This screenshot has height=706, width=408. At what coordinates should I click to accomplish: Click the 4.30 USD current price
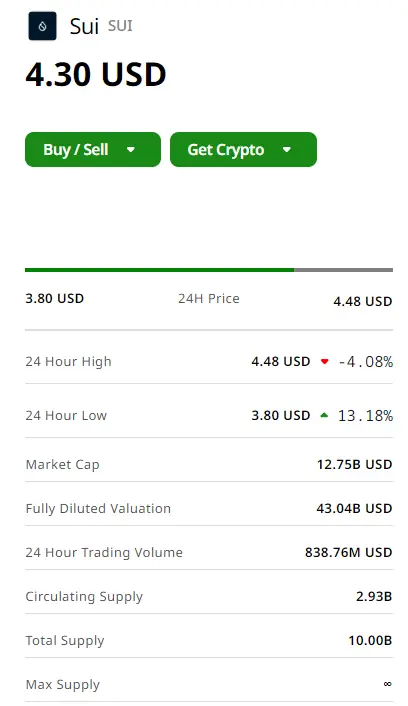[96, 74]
